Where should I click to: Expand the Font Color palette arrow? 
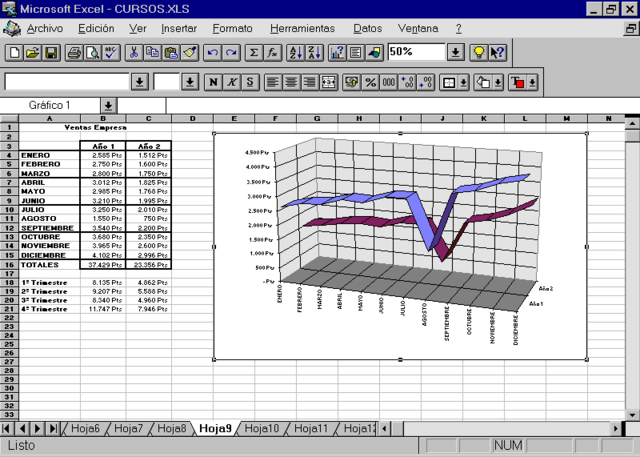pyautogui.click(x=532, y=83)
